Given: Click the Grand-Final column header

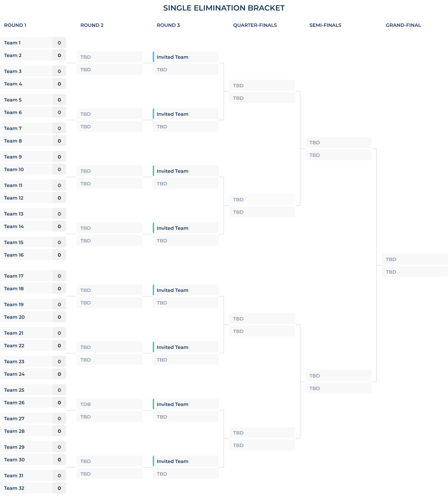Looking at the screenshot, I should pyautogui.click(x=403, y=25).
